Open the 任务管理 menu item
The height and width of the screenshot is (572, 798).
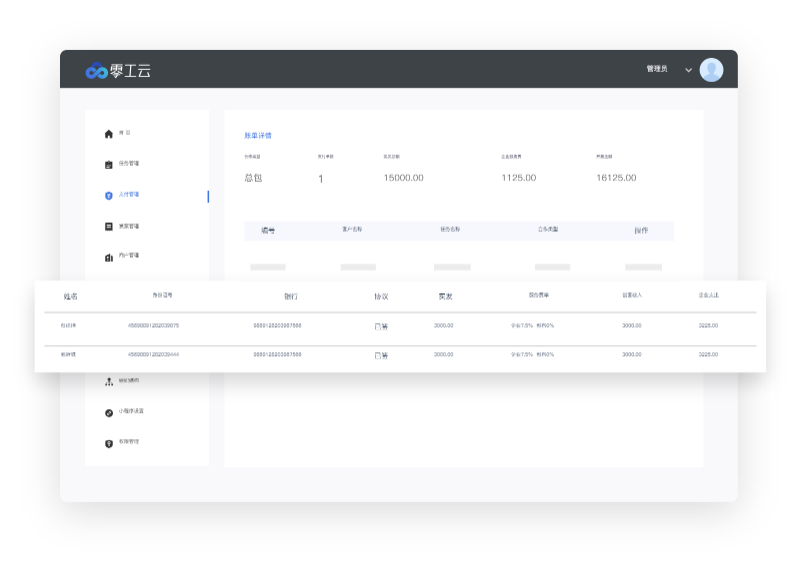coord(129,164)
